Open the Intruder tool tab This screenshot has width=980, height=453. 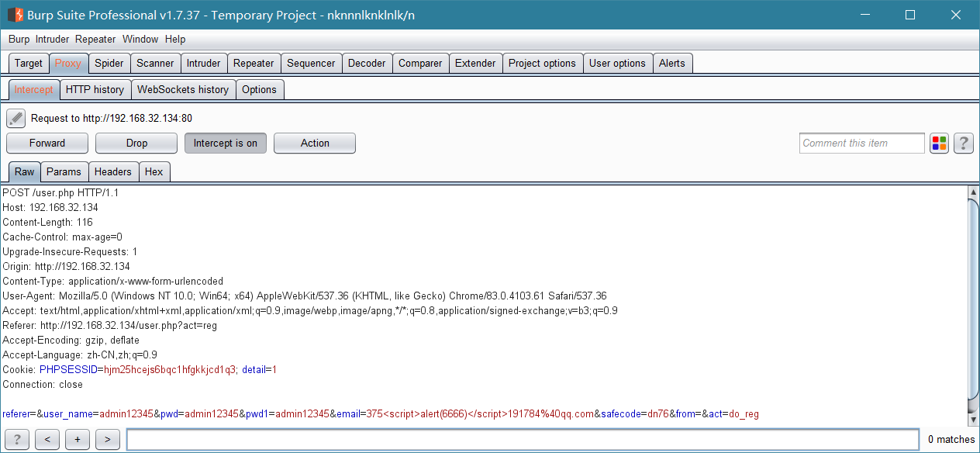(204, 63)
